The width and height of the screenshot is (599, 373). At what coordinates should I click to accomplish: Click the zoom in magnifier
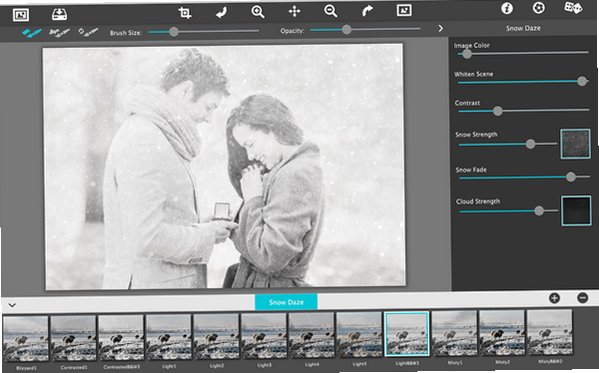[258, 12]
